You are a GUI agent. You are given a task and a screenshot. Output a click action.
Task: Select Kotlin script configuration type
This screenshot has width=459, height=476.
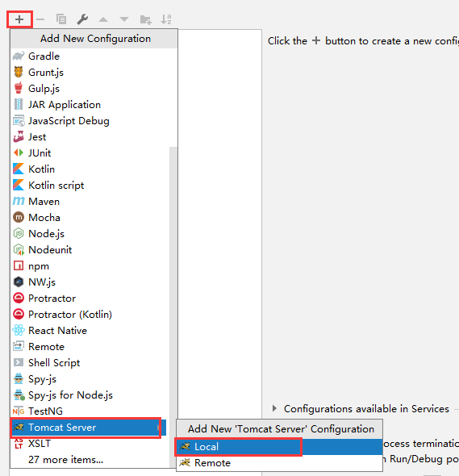coord(90,186)
